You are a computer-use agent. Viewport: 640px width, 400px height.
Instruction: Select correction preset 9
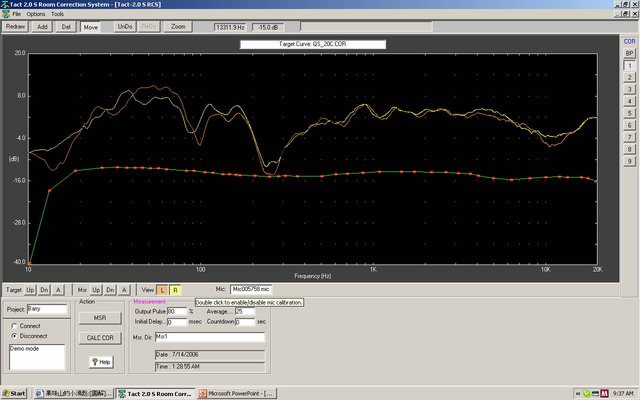point(629,161)
